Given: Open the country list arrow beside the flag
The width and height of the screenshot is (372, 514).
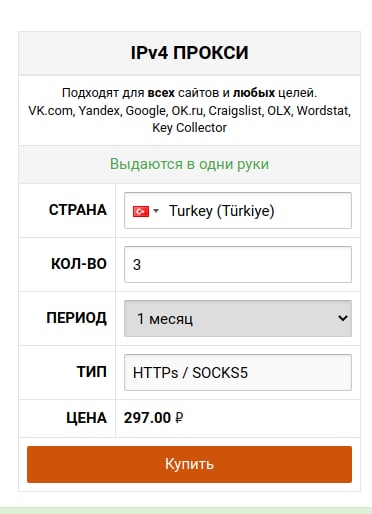Looking at the screenshot, I should [x=156, y=211].
